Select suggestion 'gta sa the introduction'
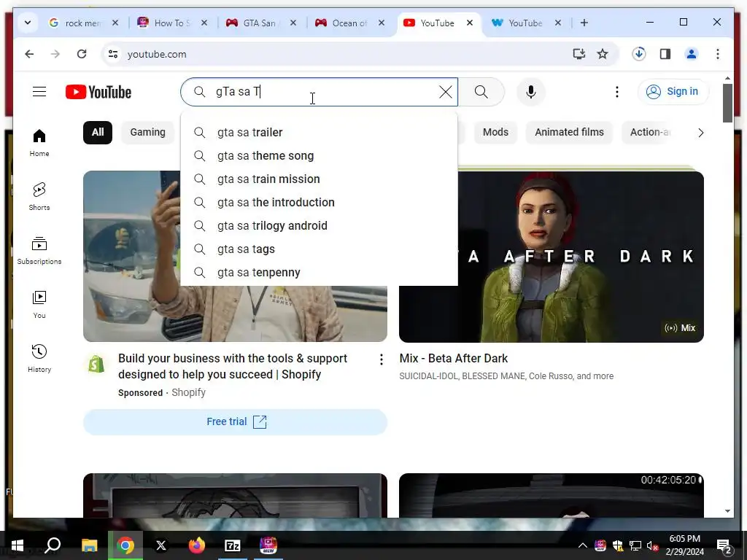The height and width of the screenshot is (560, 747). (320, 203)
